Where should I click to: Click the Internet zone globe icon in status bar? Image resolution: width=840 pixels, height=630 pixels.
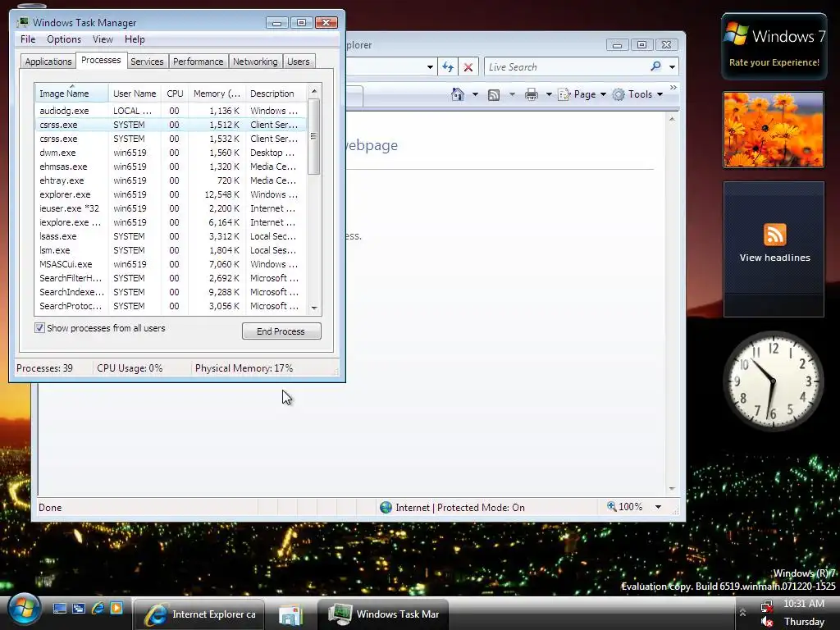point(386,507)
